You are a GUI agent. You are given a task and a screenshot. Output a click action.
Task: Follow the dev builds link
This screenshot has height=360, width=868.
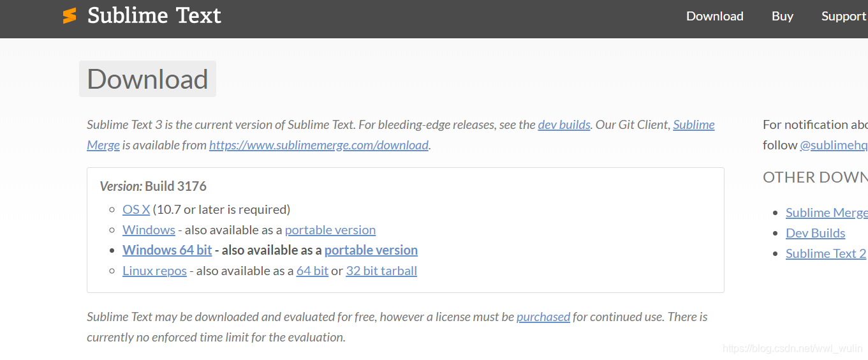pos(564,124)
